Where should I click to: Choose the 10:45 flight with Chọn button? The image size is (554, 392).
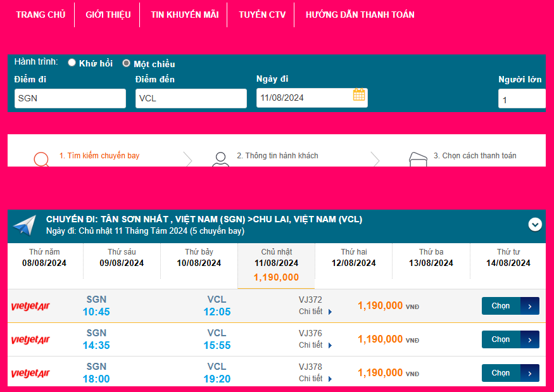510,306
